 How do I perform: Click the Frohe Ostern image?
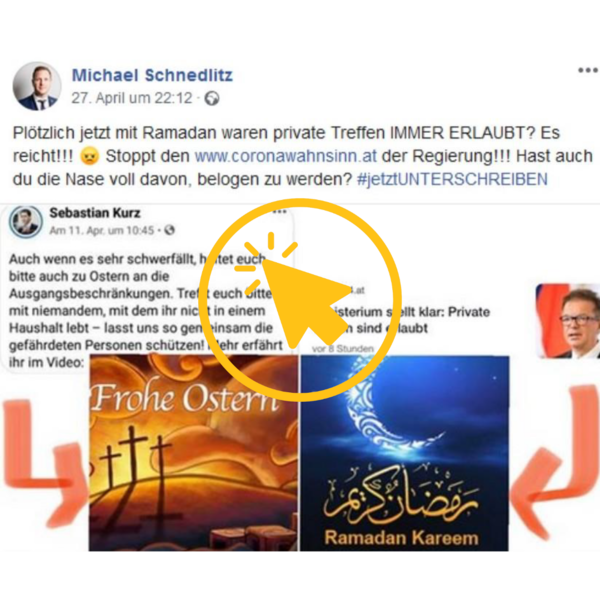coord(193,453)
